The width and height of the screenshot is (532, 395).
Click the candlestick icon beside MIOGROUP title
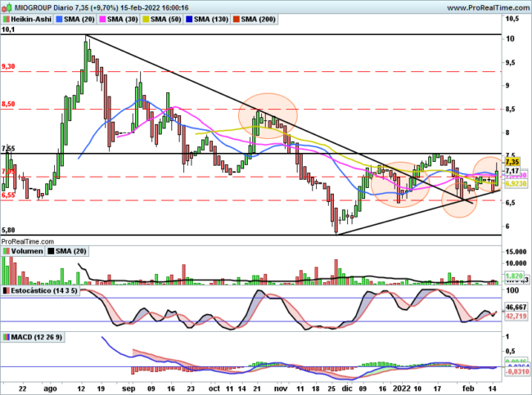click(x=7, y=7)
